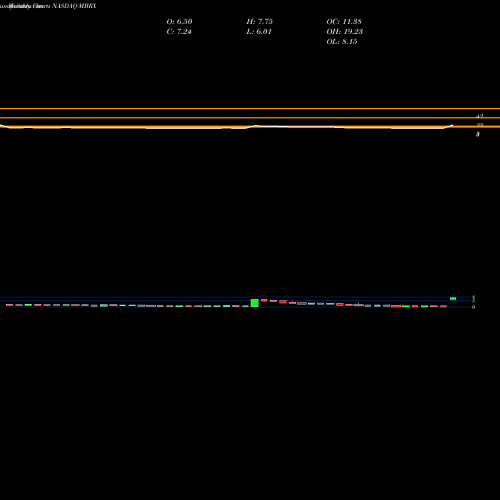Click the OH: 19.23 reading

pyautogui.click(x=345, y=31)
